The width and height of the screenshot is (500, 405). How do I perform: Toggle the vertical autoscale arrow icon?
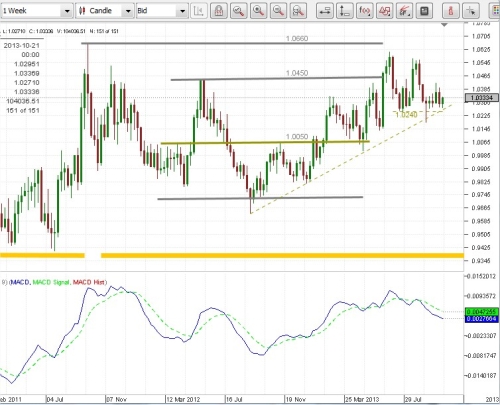pyautogui.click(x=345, y=11)
